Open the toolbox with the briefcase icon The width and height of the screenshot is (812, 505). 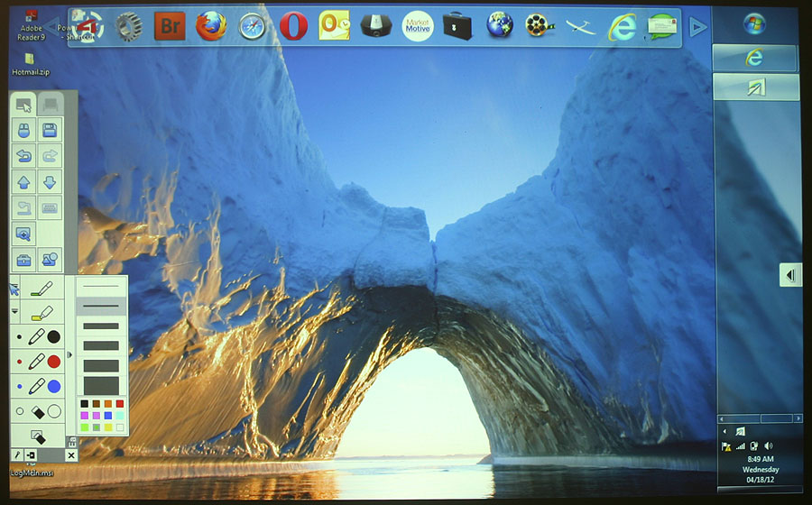(23, 260)
